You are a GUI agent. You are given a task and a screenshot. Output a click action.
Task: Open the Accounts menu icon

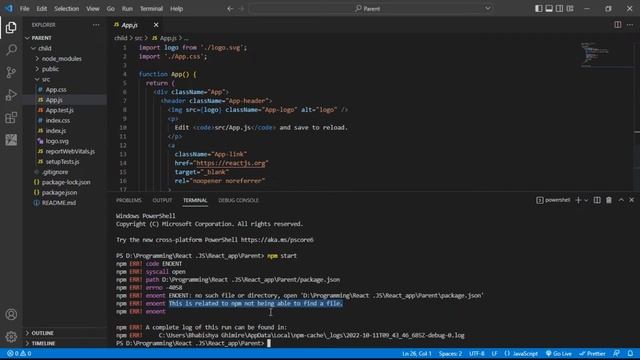click(11, 314)
